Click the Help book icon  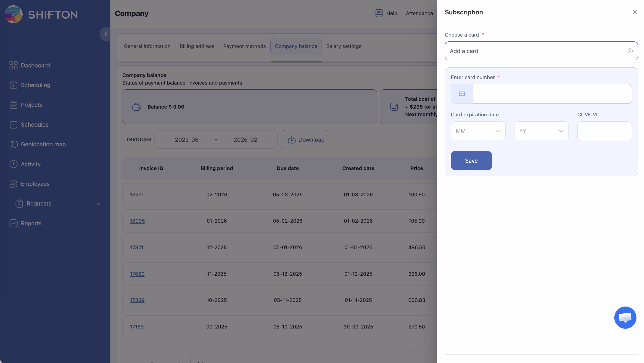pos(379,13)
